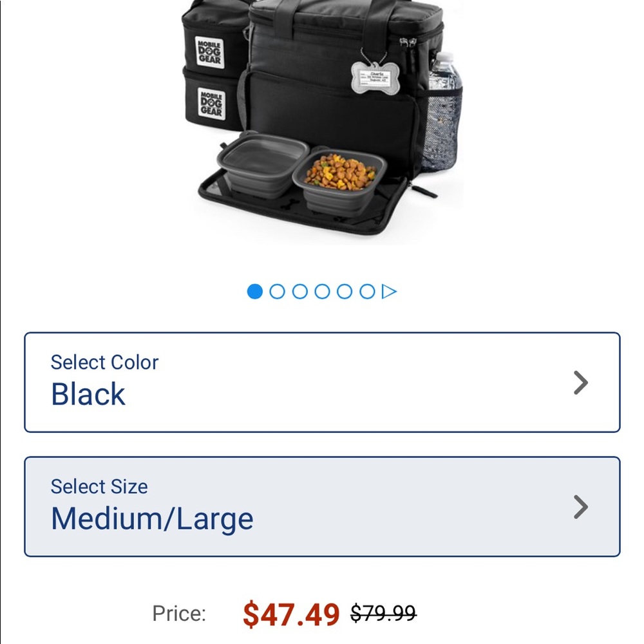
Task: Click the chevron arrow in Select Color box
Action: (x=581, y=383)
